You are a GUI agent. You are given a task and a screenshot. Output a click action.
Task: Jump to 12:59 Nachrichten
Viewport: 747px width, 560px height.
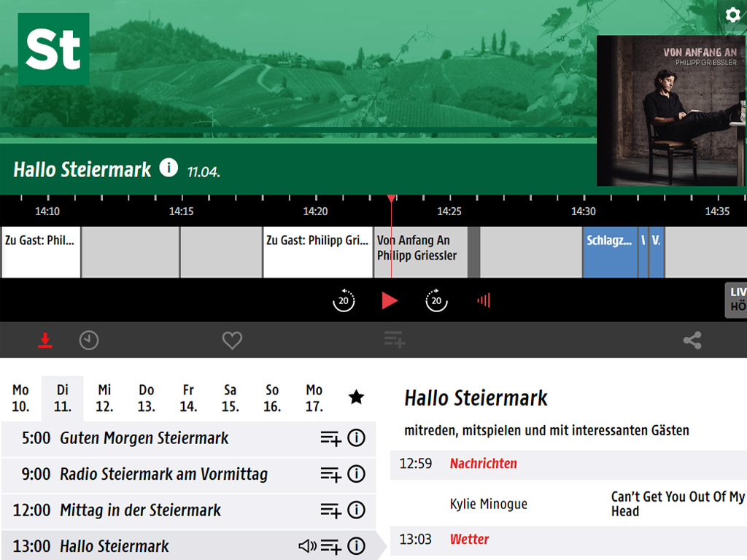pyautogui.click(x=568, y=464)
